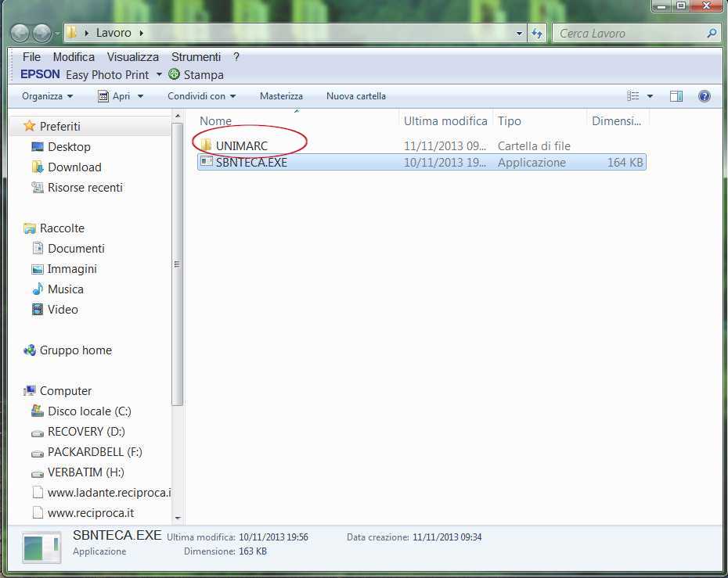Open the Organizza dropdown
The image size is (728, 578).
[x=47, y=96]
